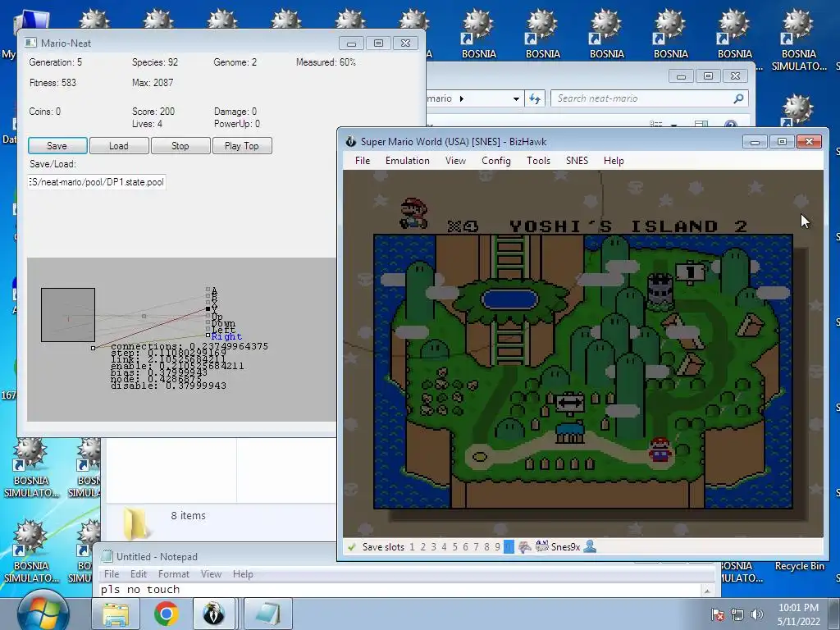Click the help icon in Explorer toolbar
Image resolution: width=840 pixels, height=630 pixels.
(x=730, y=125)
